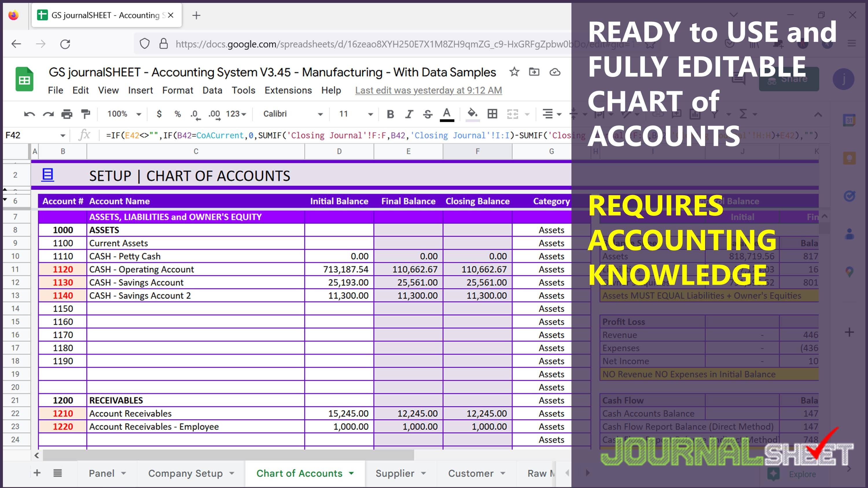The height and width of the screenshot is (488, 868).
Task: Switch to the Company Setup sheet tab
Action: 185,473
